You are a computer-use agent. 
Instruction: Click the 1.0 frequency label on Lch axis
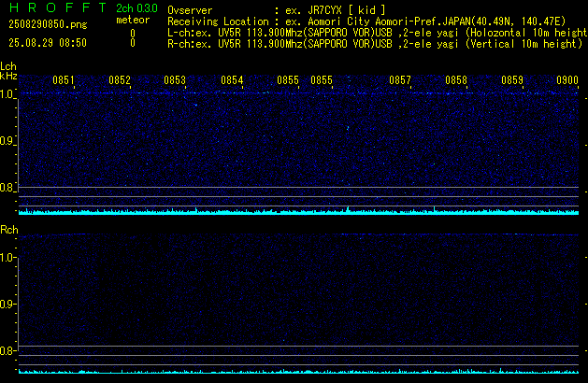point(7,94)
